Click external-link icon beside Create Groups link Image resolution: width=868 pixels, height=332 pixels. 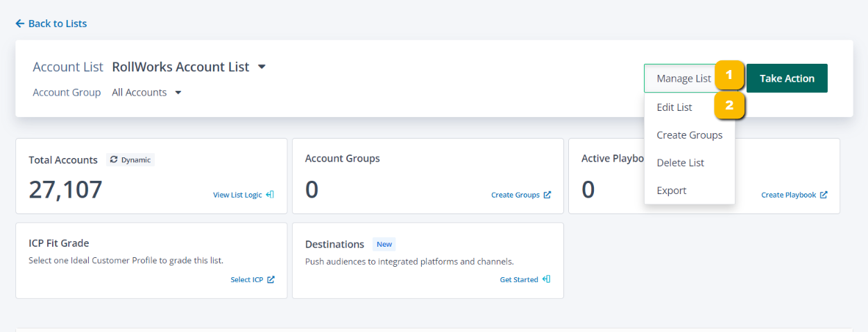[547, 195]
